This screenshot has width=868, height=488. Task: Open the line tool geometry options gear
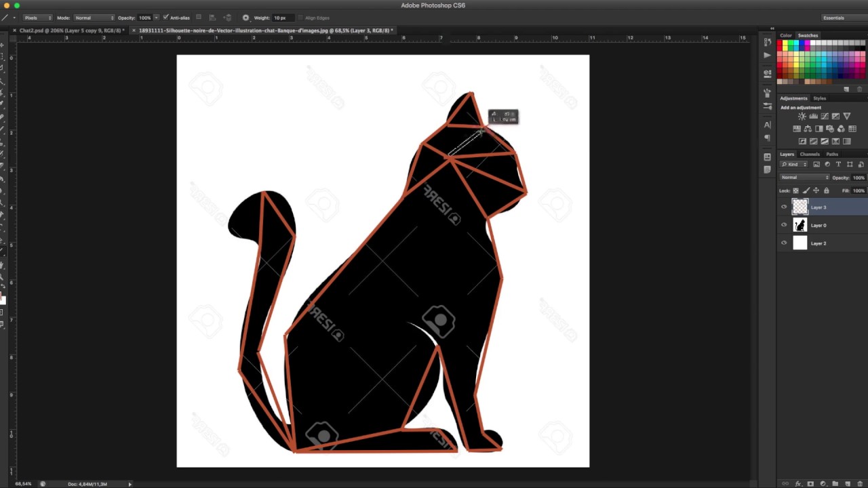(x=245, y=18)
